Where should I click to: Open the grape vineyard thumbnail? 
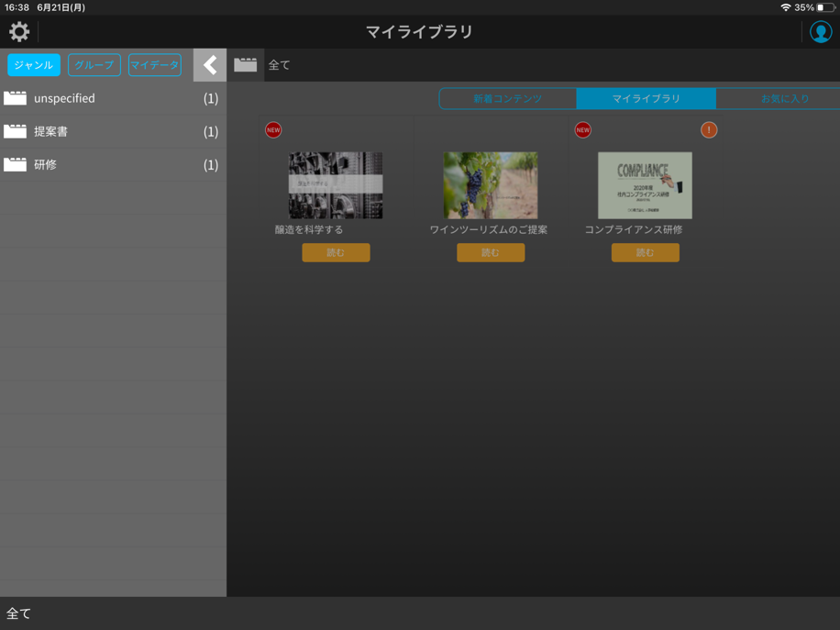click(491, 185)
